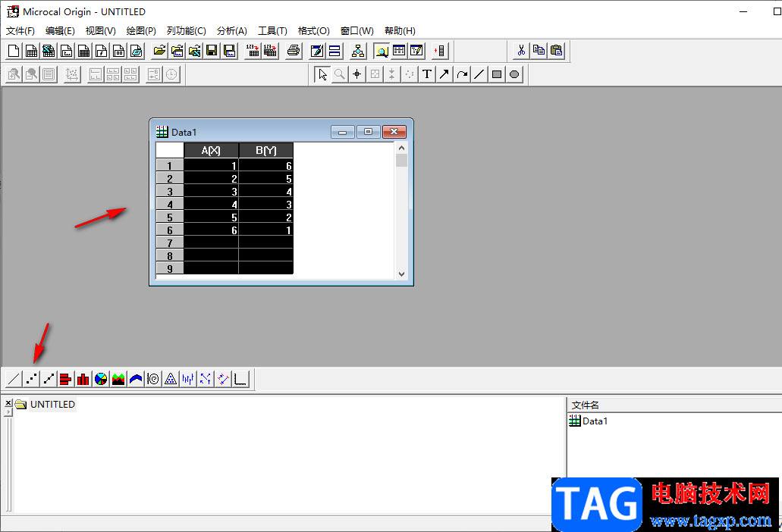
Task: Click the Open Excel icon
Action: point(194,51)
